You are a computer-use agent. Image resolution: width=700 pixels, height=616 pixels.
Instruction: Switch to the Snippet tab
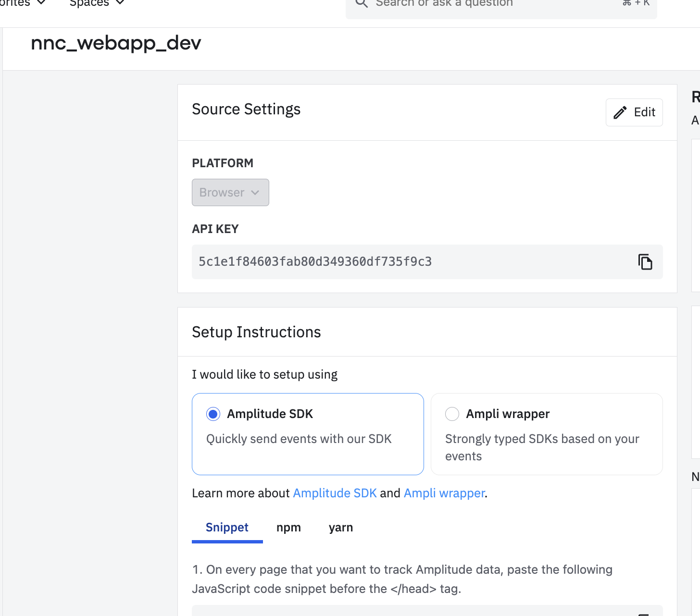[x=227, y=528]
